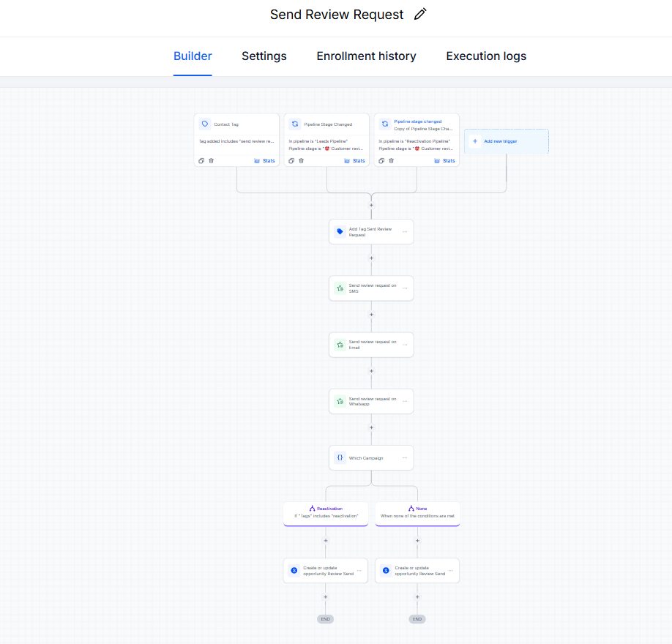This screenshot has height=644, width=672.
Task: Open the Send review request on SMS action
Action: click(371, 288)
